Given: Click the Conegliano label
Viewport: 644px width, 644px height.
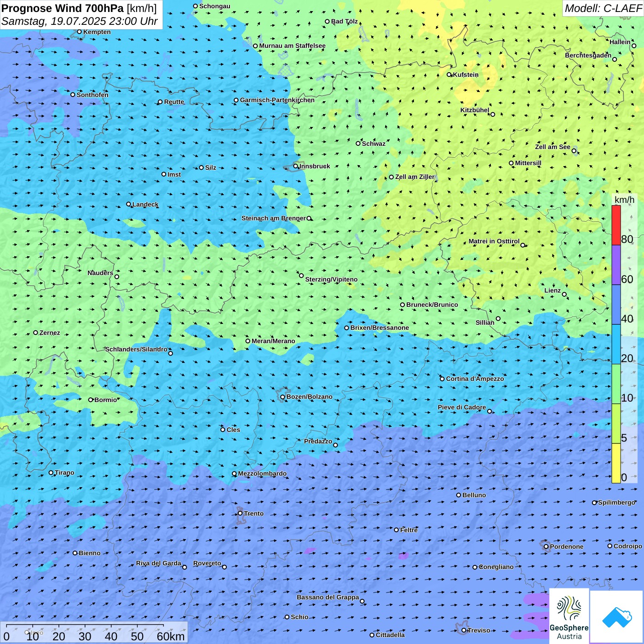Looking at the screenshot, I should point(496,567).
